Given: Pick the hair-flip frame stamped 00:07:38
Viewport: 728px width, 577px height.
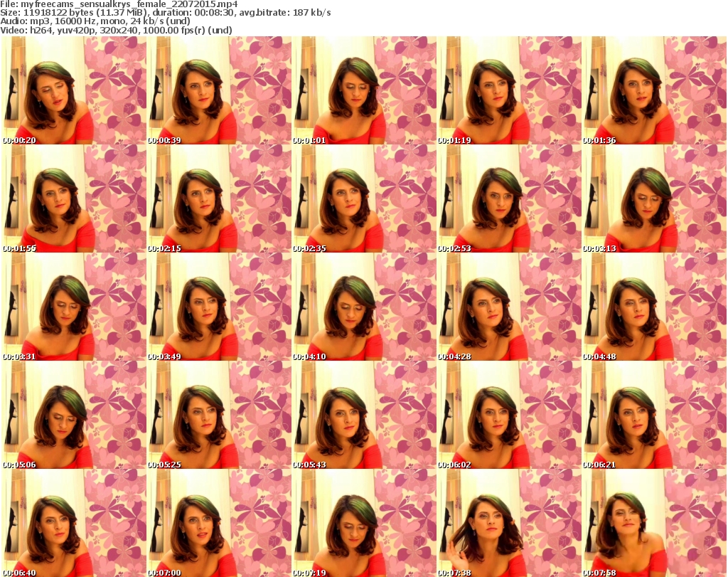Looking at the screenshot, I should coord(509,523).
